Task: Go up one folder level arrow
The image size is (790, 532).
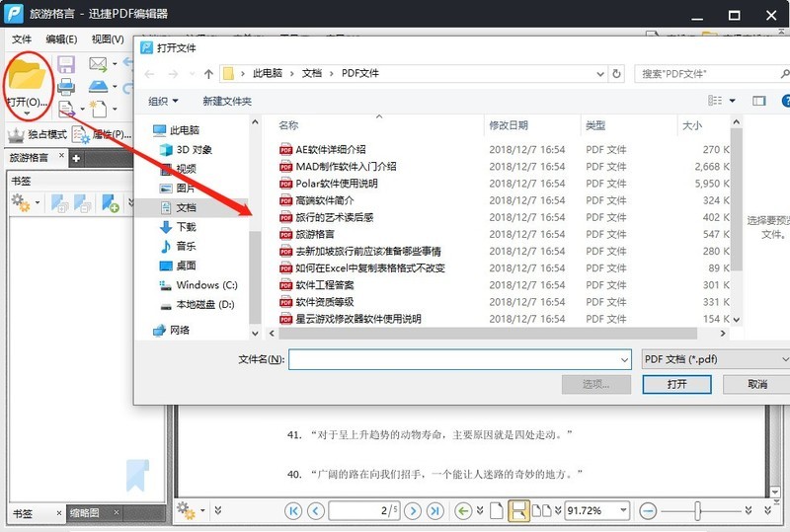Action: tap(208, 73)
